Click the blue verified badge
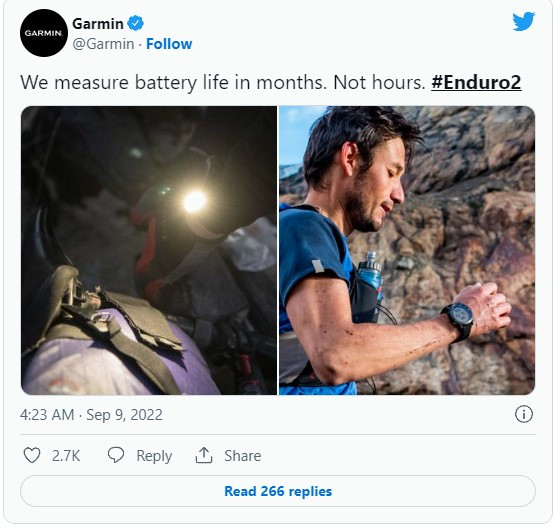This screenshot has height=528, width=554. click(x=135, y=23)
